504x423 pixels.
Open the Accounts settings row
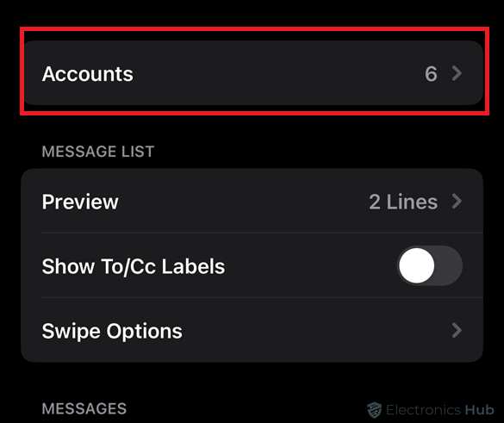(252, 73)
